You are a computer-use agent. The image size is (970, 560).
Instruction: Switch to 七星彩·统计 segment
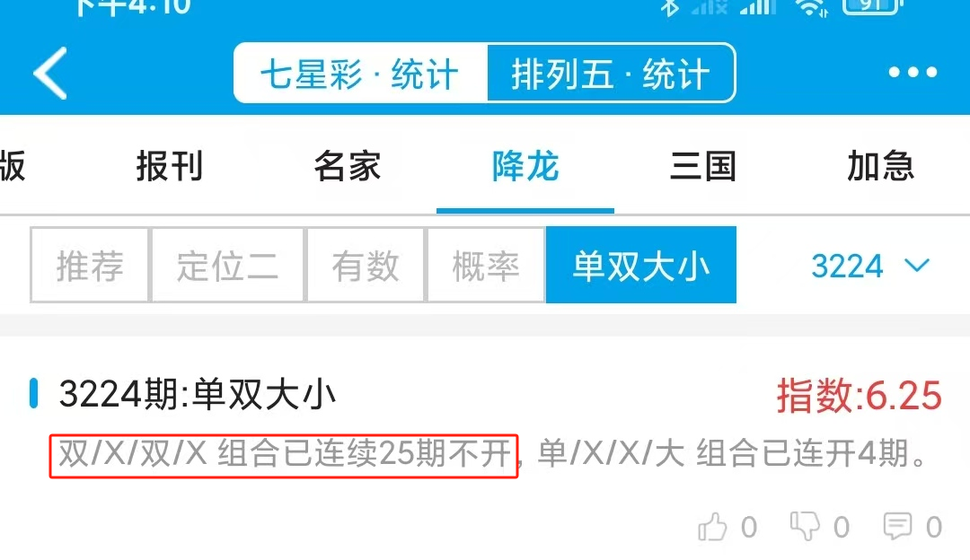(360, 73)
